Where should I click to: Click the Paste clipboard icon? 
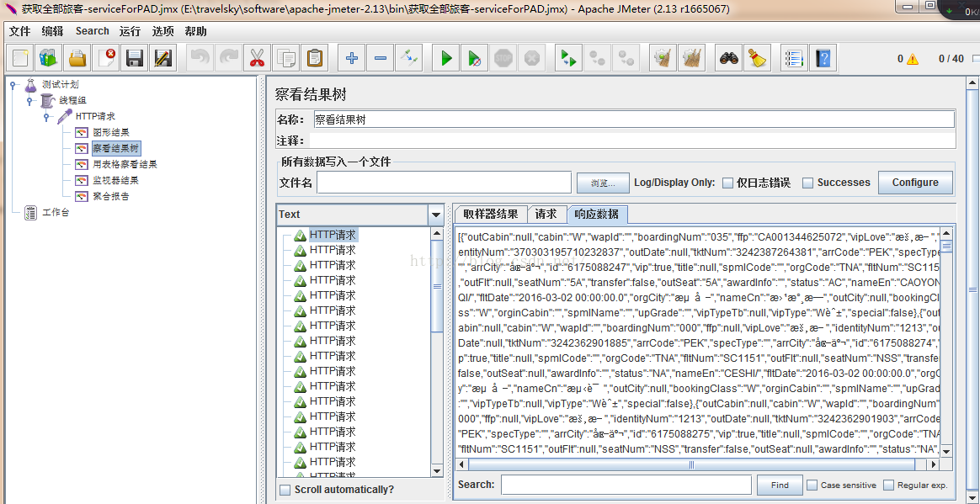coord(315,58)
